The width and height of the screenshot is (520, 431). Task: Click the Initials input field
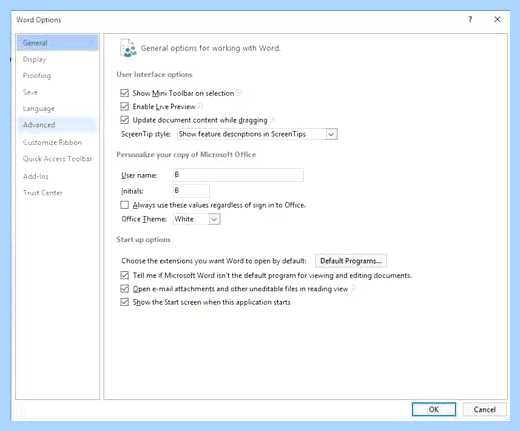[x=191, y=190]
